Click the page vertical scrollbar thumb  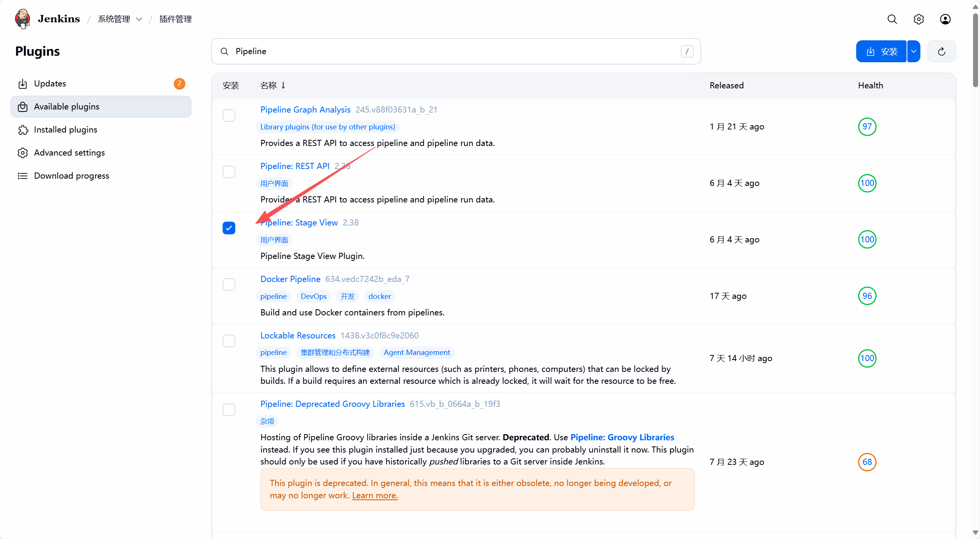[975, 50]
